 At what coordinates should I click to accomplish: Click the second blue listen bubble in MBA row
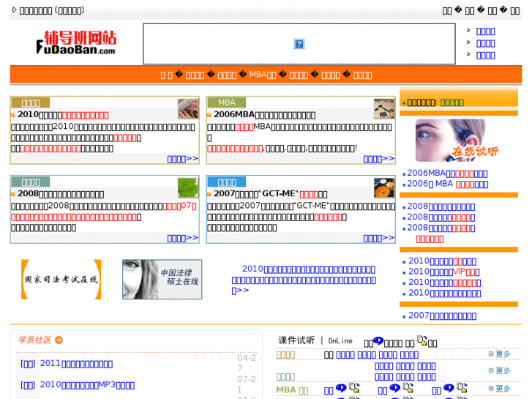[x=395, y=388]
